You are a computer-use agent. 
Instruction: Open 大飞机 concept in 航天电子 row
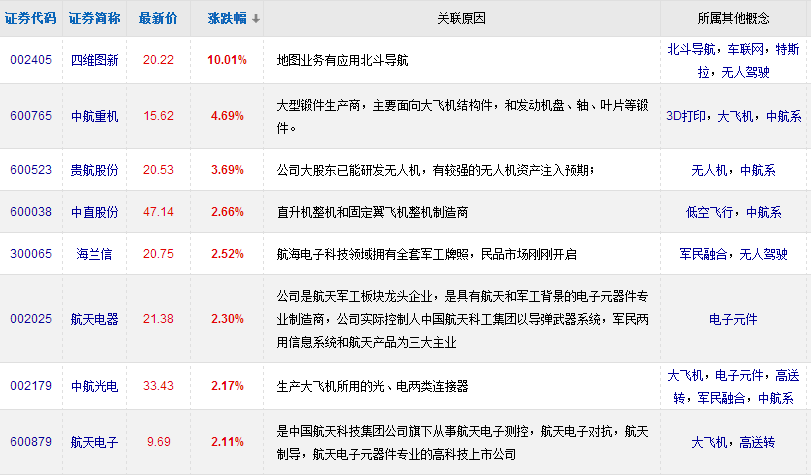click(x=709, y=442)
